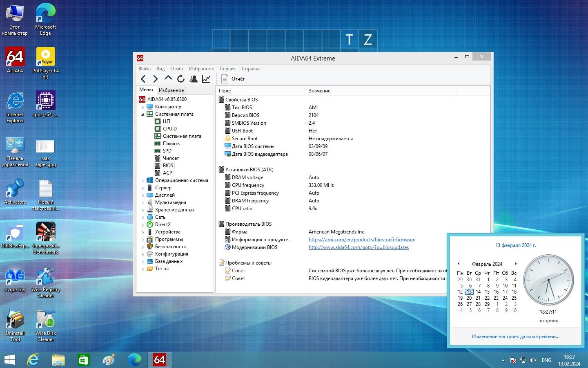This screenshot has height=368, width=588.
Task: Switch to the Избранное tab
Action: (171, 90)
